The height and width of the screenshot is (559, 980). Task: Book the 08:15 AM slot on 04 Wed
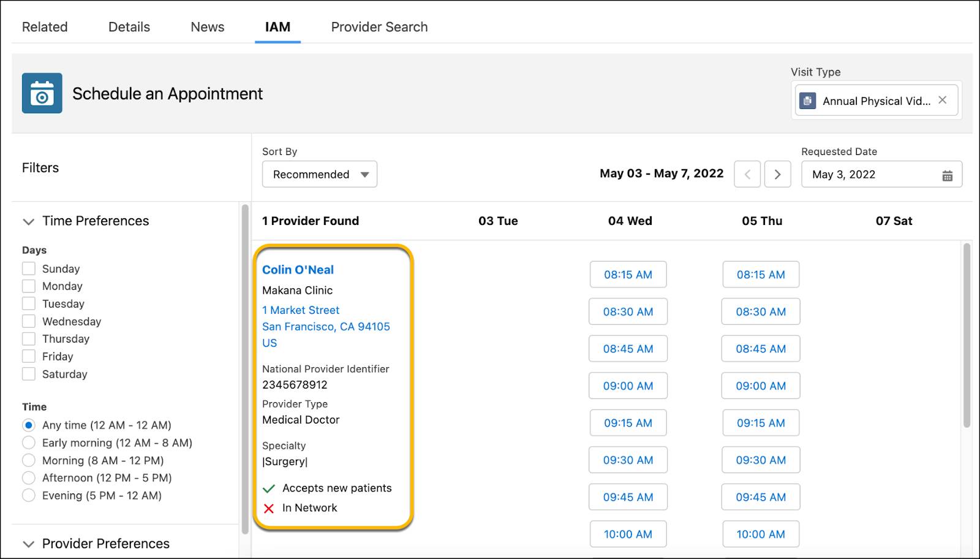coord(628,275)
